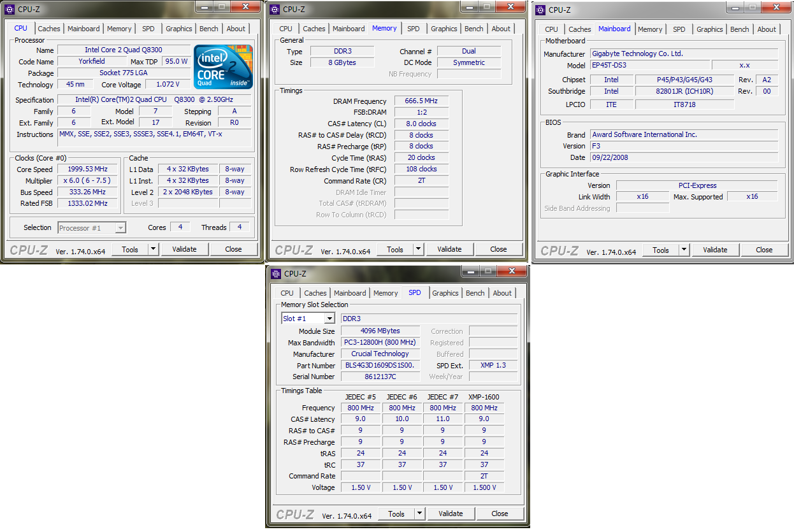Click Command Rate value 2T in Memory window
This screenshot has width=794, height=532.
click(421, 181)
